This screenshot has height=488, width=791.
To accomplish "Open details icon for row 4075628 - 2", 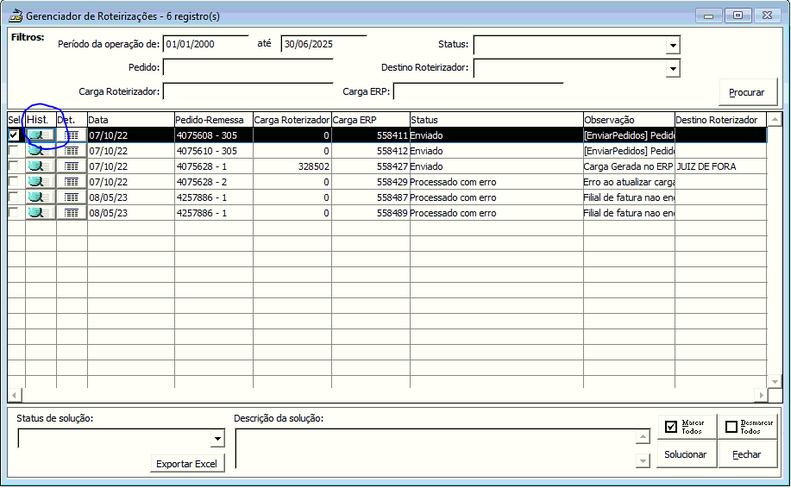I will tap(72, 182).
